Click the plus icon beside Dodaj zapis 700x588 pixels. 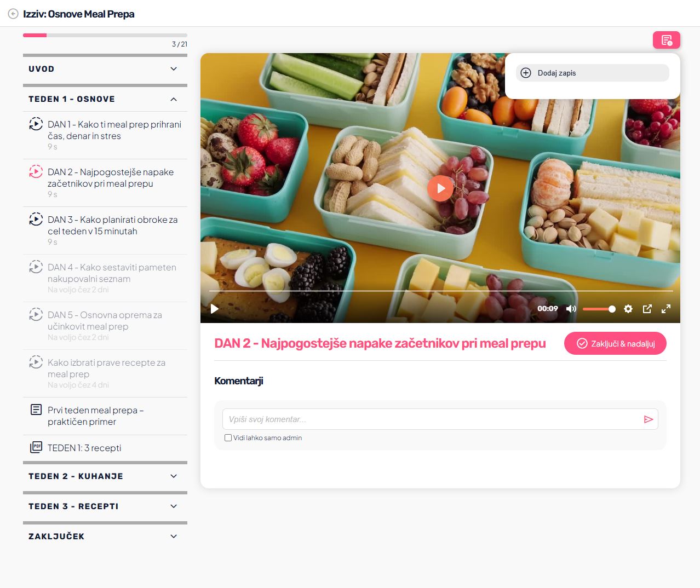[526, 73]
